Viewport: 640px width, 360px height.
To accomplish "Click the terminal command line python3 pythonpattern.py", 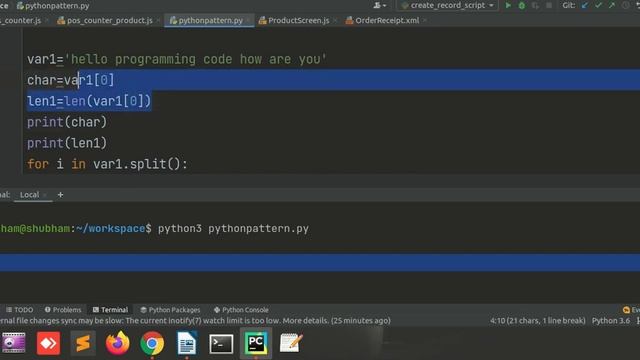I will [233, 229].
